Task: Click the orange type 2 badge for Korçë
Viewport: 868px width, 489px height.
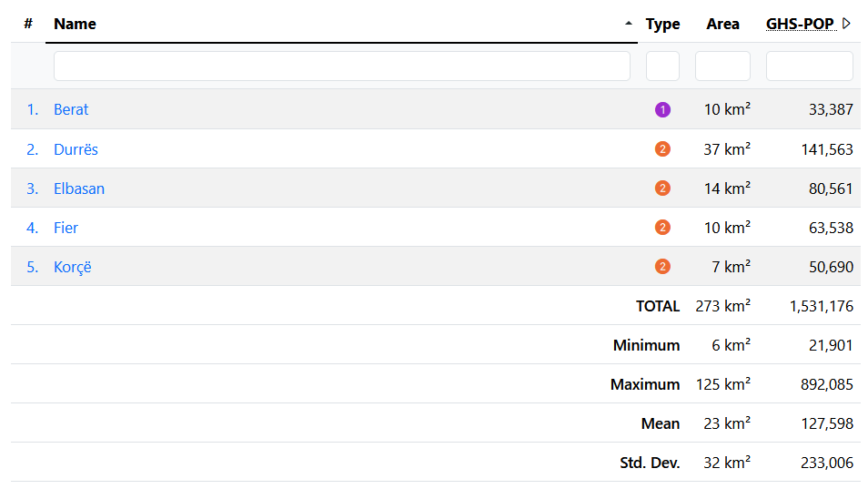Action: tap(662, 267)
